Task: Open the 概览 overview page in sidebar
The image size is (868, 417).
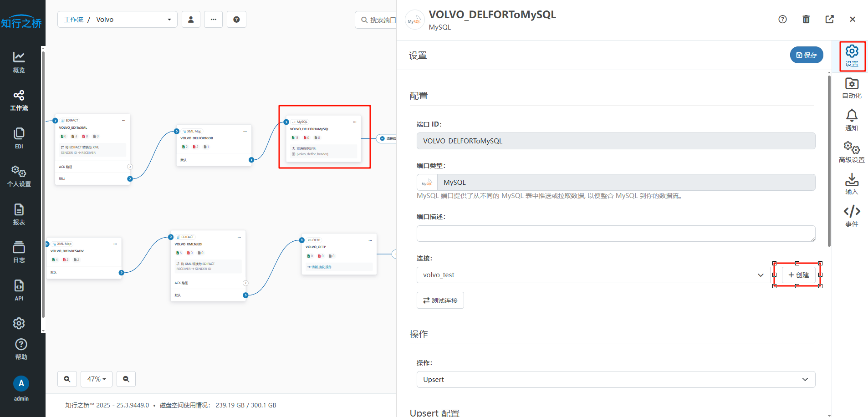Action: (19, 62)
